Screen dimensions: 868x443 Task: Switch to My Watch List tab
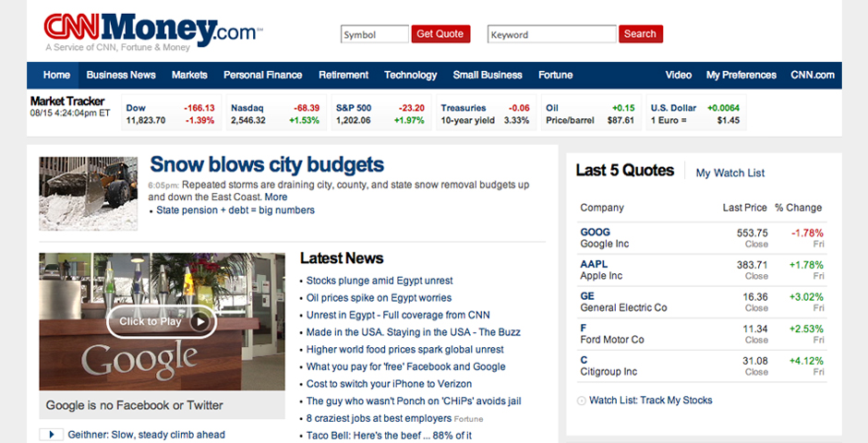[x=730, y=174]
